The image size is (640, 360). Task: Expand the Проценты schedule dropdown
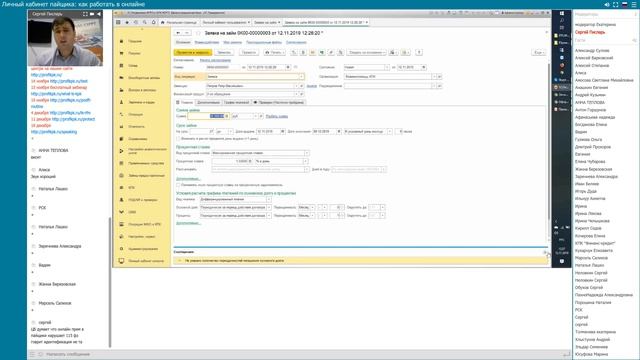pyautogui.click(x=269, y=215)
